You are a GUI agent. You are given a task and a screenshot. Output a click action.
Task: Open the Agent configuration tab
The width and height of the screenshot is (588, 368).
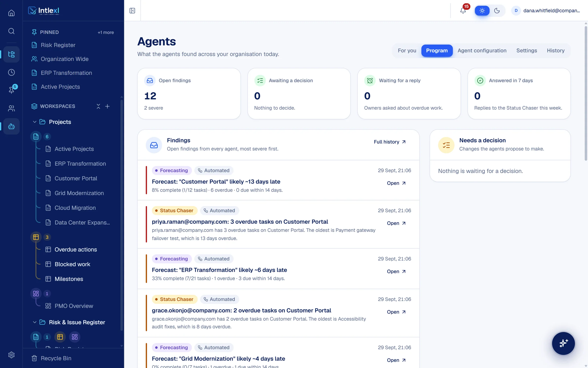pyautogui.click(x=482, y=51)
